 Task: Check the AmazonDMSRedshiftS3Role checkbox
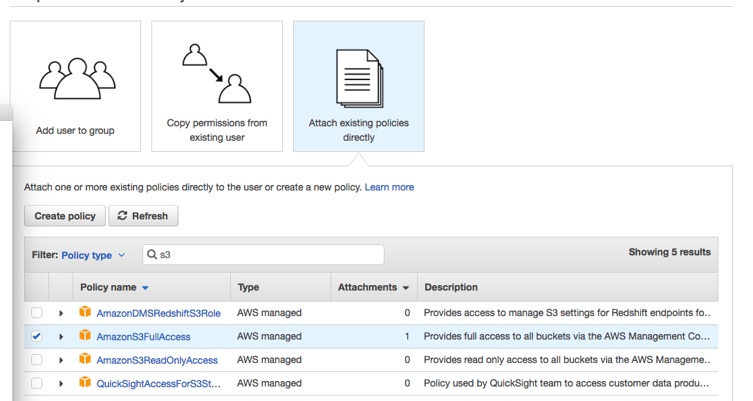point(36,313)
